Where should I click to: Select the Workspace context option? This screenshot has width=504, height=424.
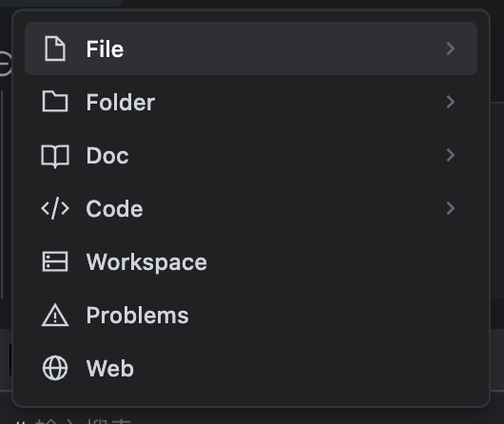251,262
